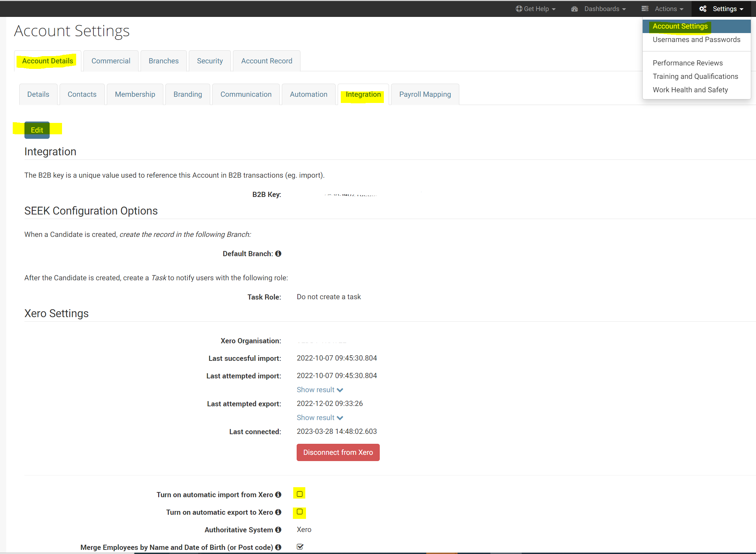The width and height of the screenshot is (756, 554).
Task: Expand Show result under Last attempted export
Action: 319,418
